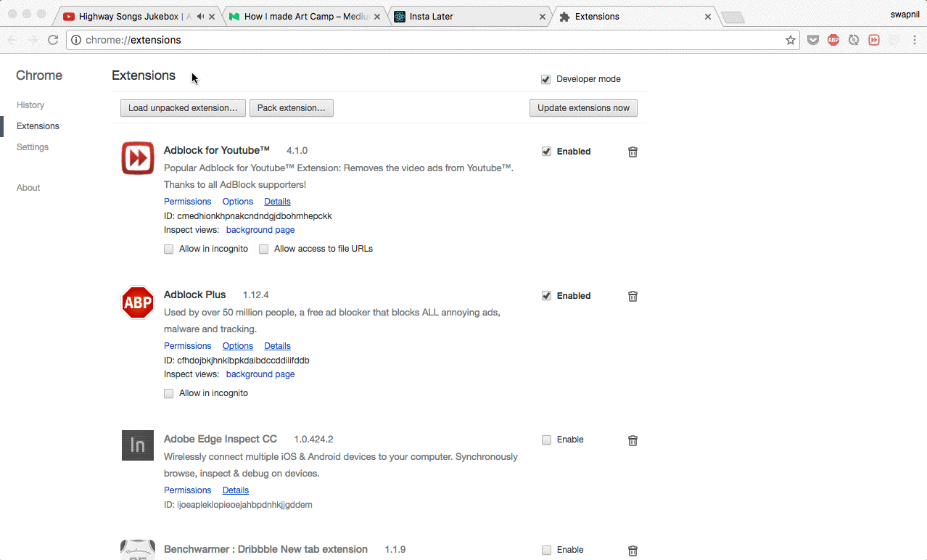Image resolution: width=927 pixels, height=560 pixels.
Task: Close the How I made Art Camp tab
Action: point(377,16)
